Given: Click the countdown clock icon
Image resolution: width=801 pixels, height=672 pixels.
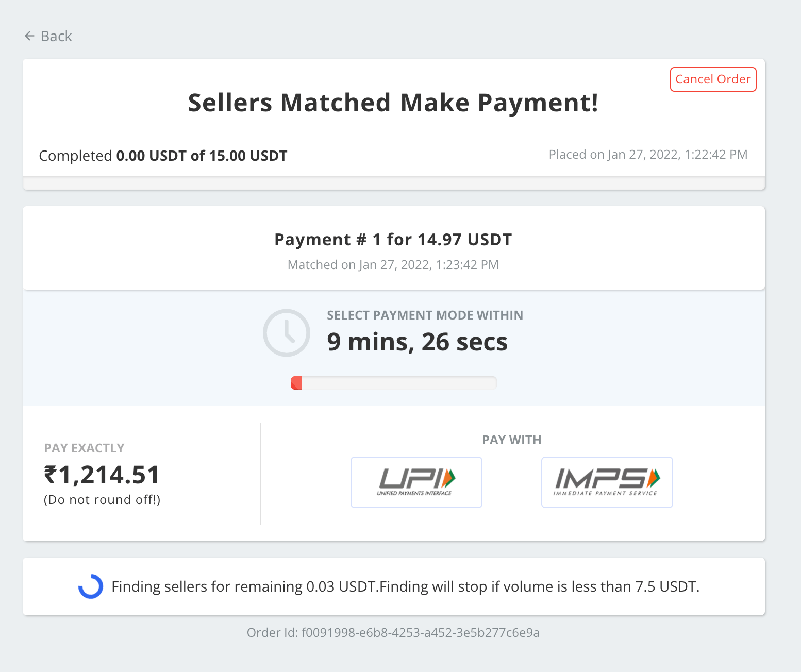Looking at the screenshot, I should pos(287,332).
